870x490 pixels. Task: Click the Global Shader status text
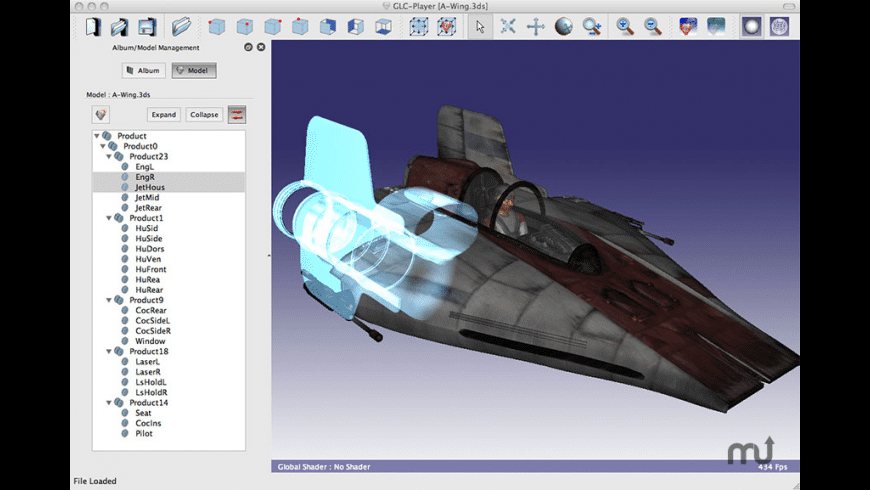pos(323,467)
